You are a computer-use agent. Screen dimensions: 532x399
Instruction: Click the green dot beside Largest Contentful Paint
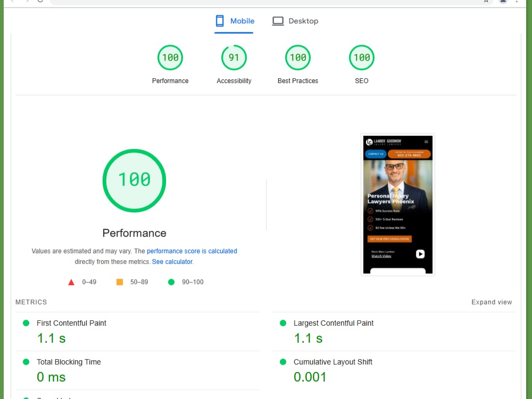[283, 323]
